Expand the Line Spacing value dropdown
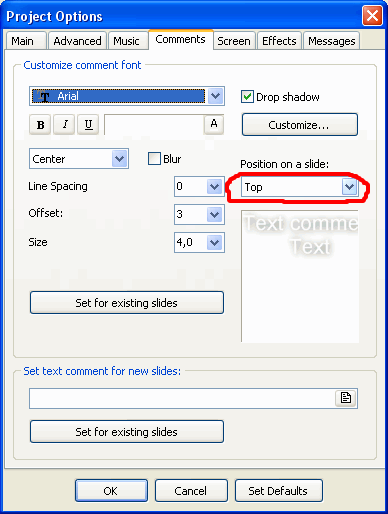Viewport: 388px width, 514px height. pos(214,187)
